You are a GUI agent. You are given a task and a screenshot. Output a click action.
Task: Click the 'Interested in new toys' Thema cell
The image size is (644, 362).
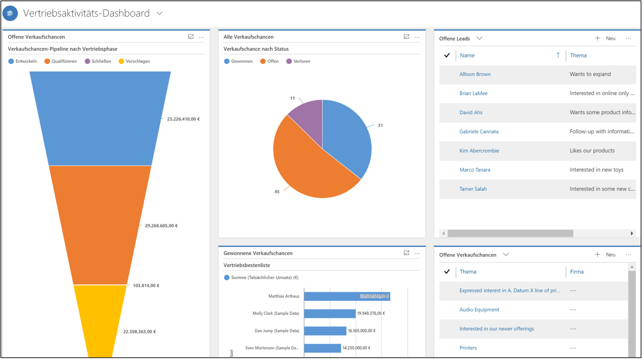(x=597, y=170)
